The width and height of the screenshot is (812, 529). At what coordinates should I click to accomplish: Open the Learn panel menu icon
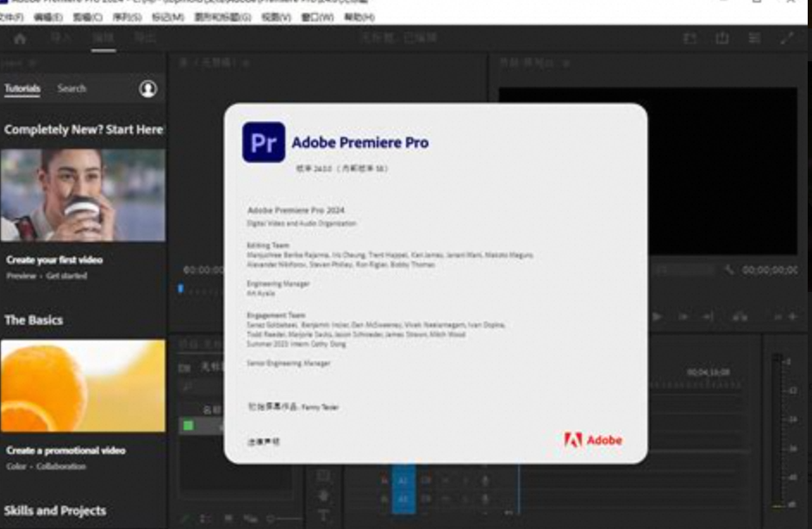(x=32, y=64)
